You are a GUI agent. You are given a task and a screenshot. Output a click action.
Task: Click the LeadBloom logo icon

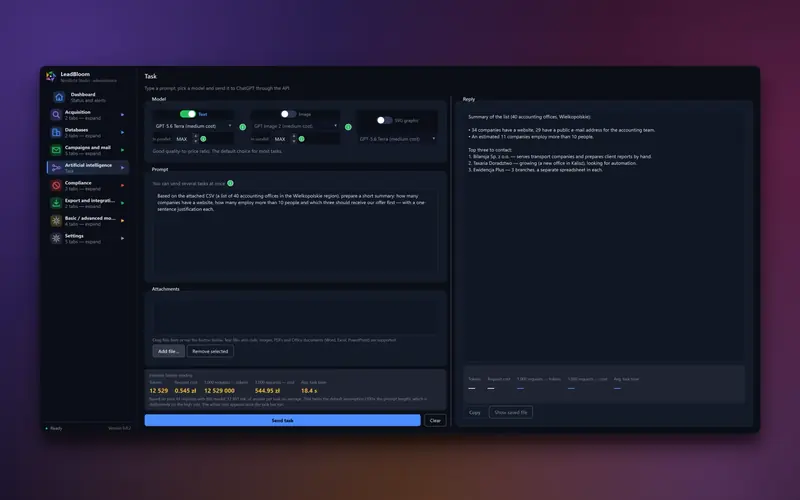(51, 77)
